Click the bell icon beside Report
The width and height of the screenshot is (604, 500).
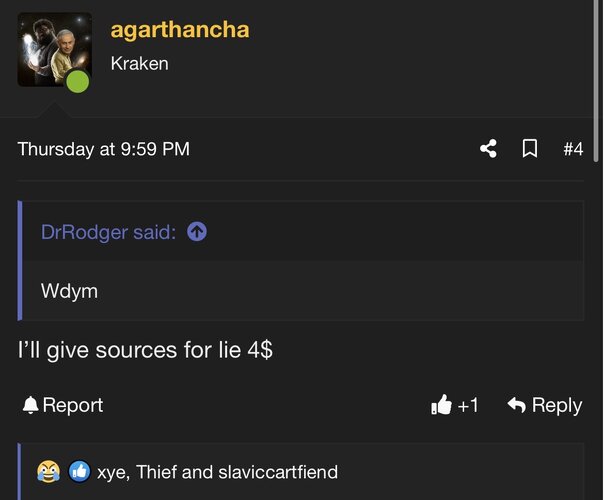pos(30,405)
